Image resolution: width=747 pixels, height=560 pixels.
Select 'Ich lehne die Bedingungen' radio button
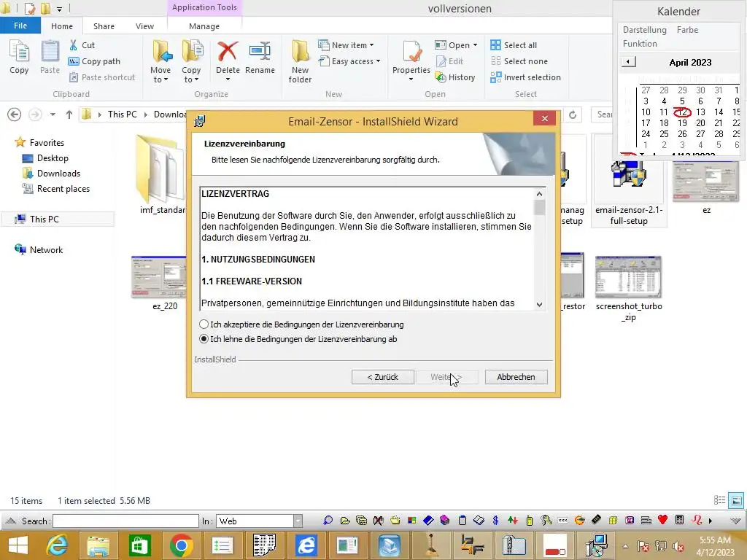click(204, 339)
